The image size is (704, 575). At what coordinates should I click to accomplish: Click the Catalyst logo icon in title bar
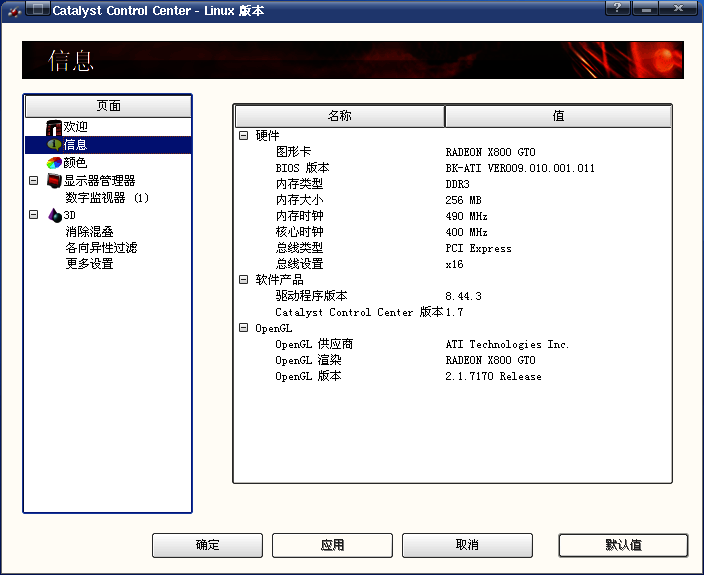pos(13,11)
